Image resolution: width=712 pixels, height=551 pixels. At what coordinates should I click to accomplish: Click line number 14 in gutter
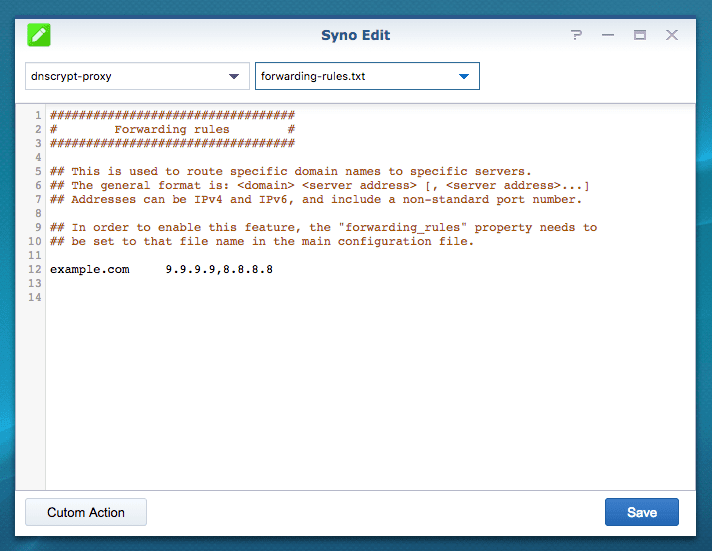coord(35,298)
